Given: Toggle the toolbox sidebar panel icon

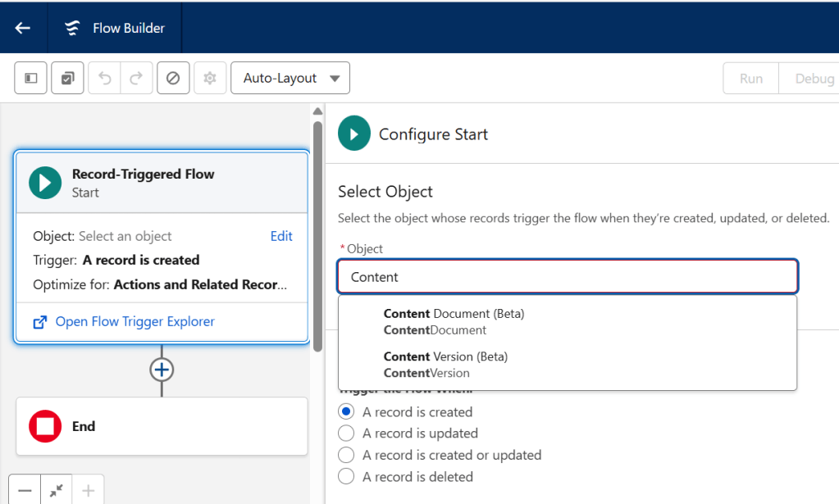Looking at the screenshot, I should coord(31,79).
